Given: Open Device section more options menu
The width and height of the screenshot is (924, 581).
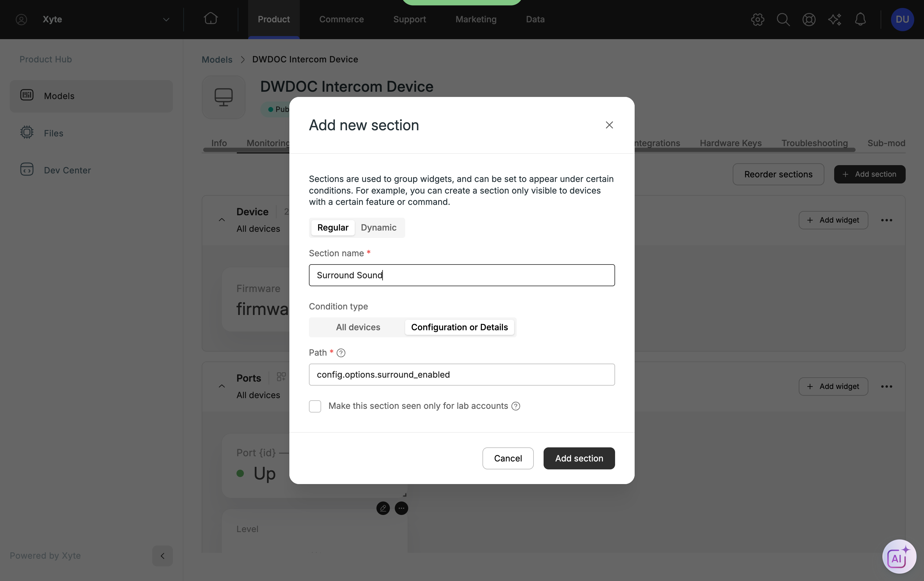Looking at the screenshot, I should coord(886,220).
